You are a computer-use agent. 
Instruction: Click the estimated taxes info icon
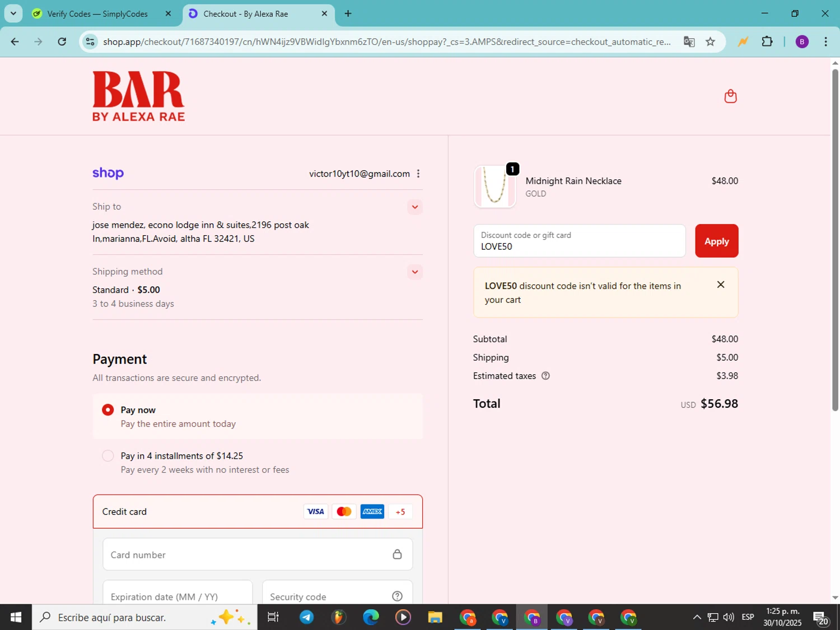click(545, 376)
